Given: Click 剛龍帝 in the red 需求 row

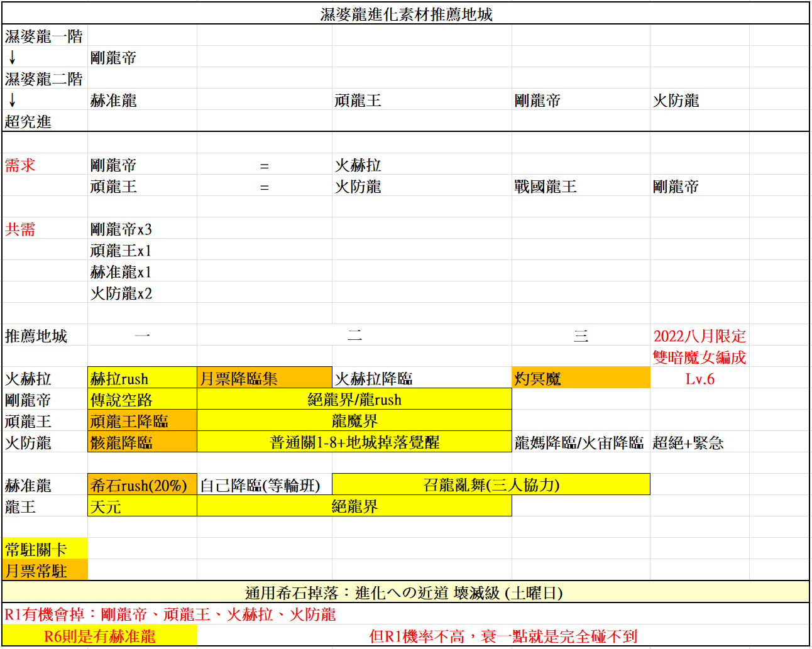Looking at the screenshot, I should point(142,165).
